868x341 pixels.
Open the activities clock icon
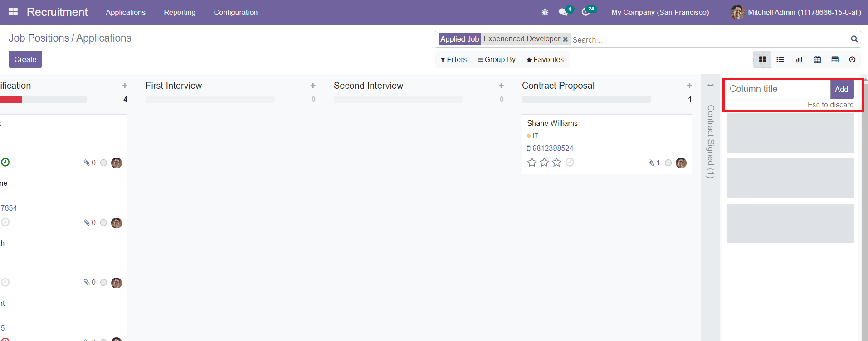[586, 12]
